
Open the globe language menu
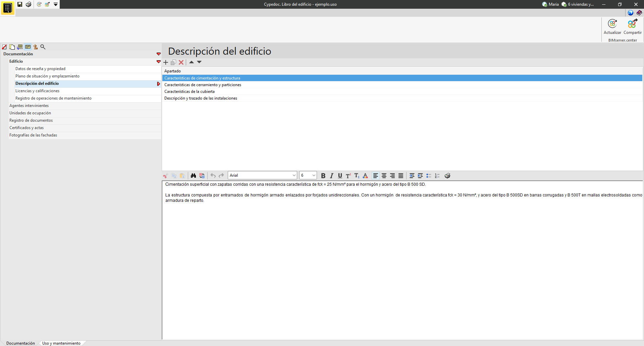point(631,13)
